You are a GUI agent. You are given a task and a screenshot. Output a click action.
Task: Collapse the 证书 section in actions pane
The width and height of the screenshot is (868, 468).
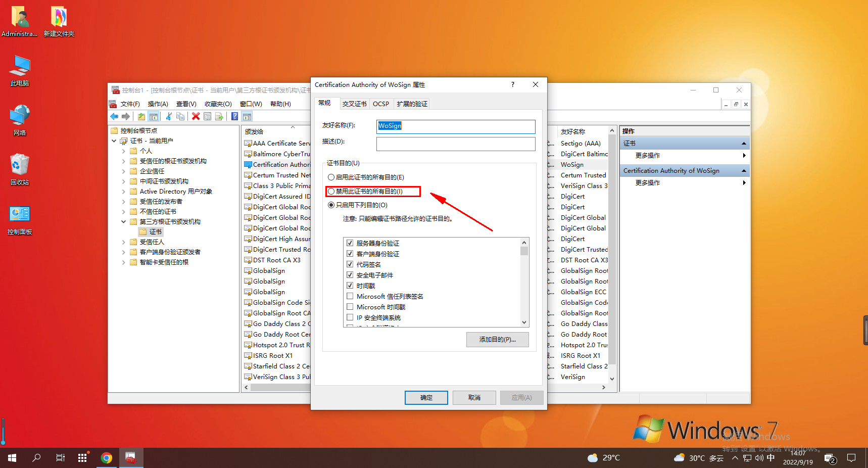(x=744, y=144)
